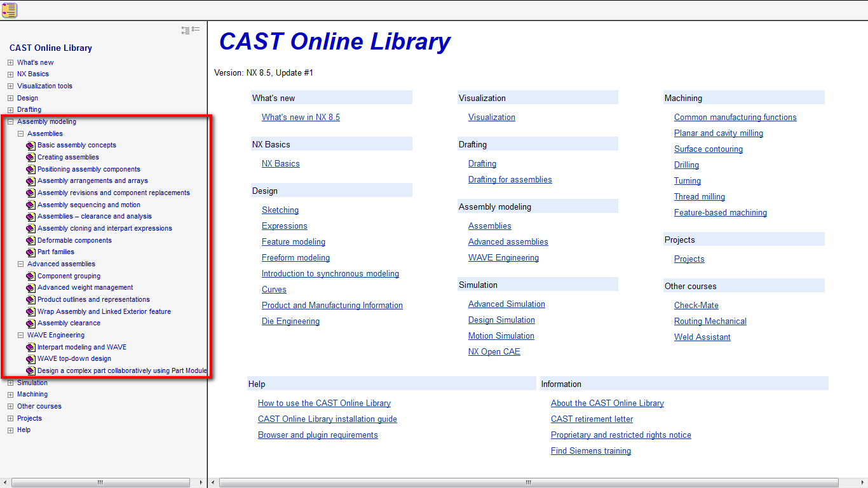Open the NX Basics link in main page
This screenshot has height=488, width=868.
(x=281, y=164)
